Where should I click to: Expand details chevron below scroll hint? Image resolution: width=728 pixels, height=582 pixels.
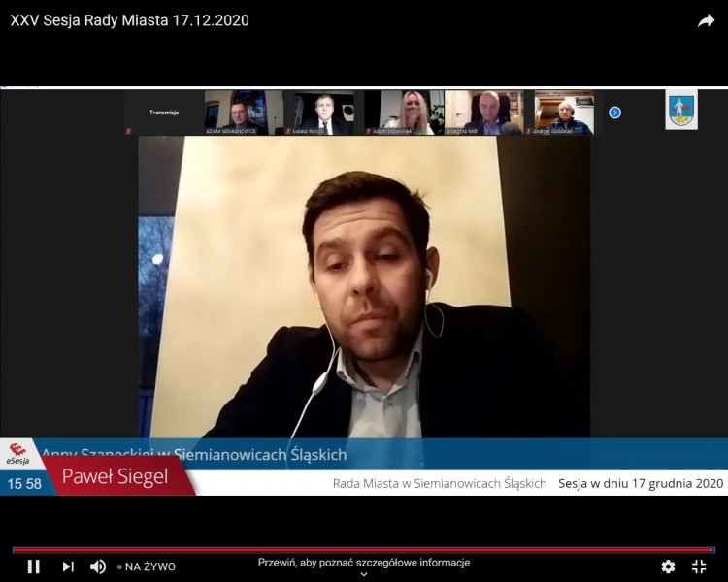click(364, 574)
